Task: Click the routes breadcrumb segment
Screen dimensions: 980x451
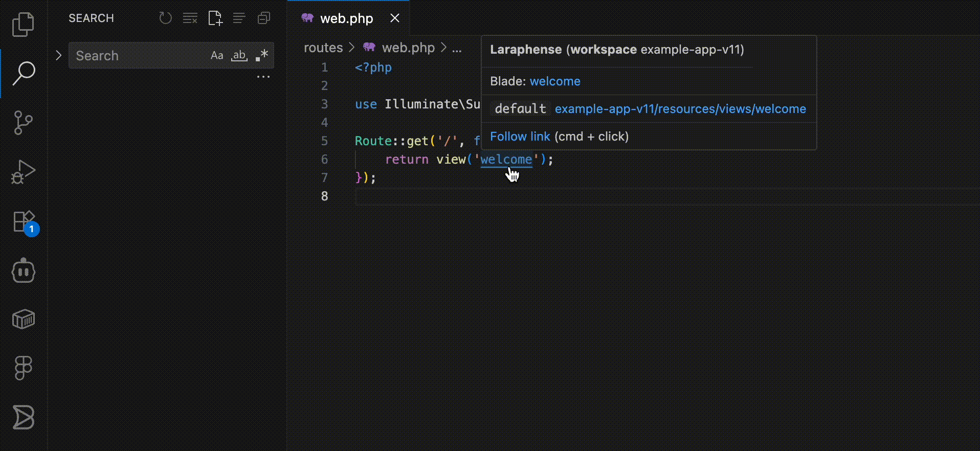Action: pos(323,48)
